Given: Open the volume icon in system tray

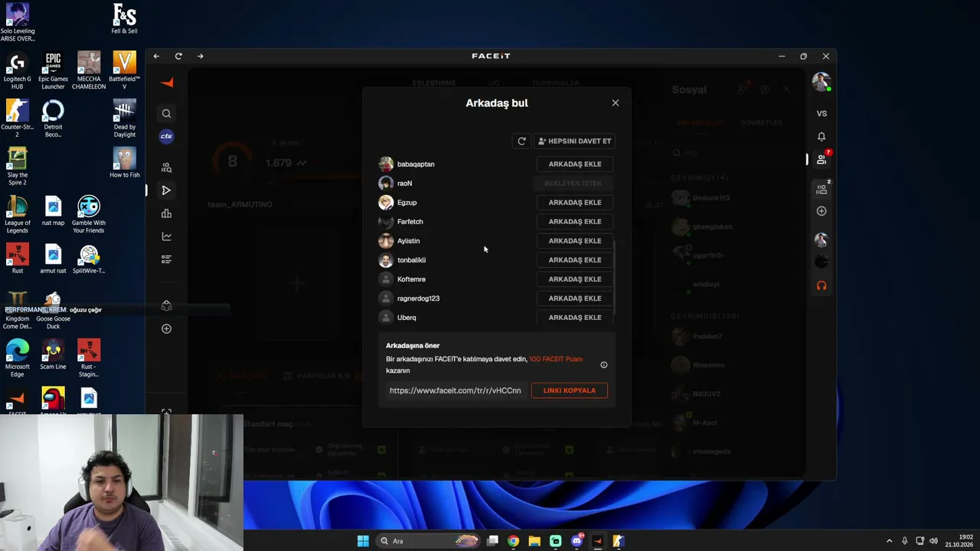Looking at the screenshot, I should 933,541.
